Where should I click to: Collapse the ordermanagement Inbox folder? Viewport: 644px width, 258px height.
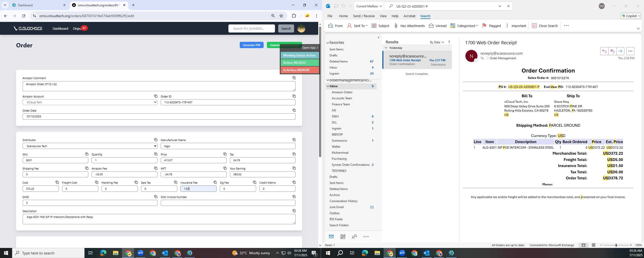[x=328, y=86]
